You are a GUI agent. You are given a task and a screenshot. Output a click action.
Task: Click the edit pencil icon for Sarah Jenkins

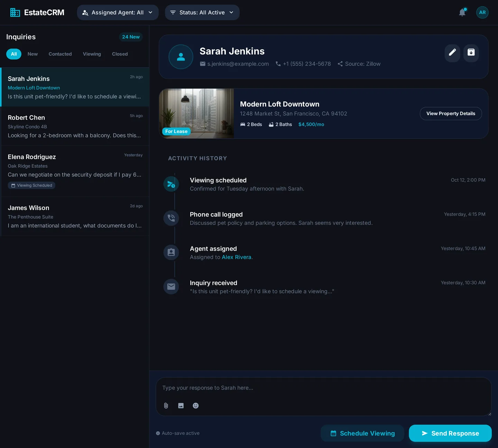coord(452,53)
